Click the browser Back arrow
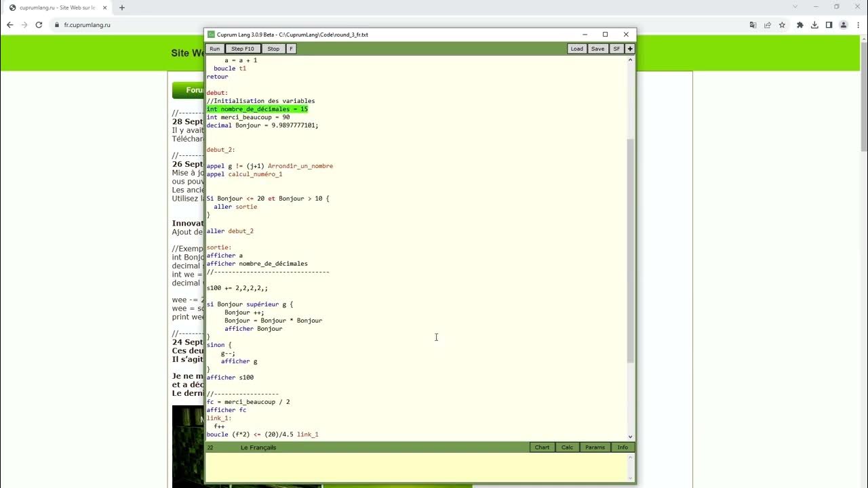 [9, 25]
